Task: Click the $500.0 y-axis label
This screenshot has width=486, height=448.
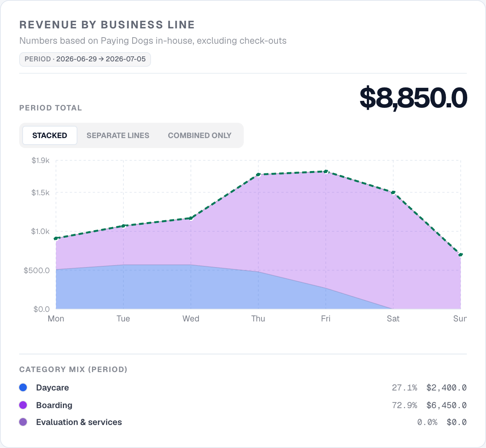Action: [x=37, y=270]
